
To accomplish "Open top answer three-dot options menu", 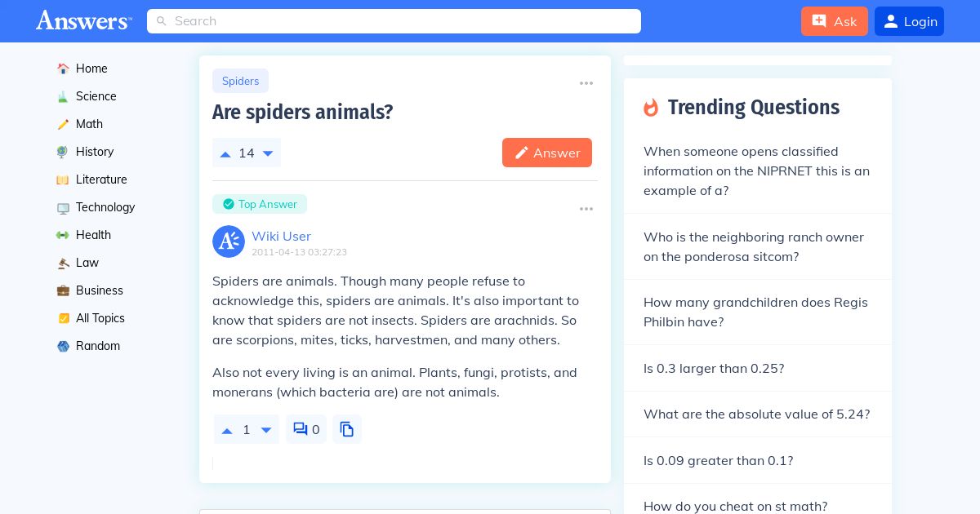I will coord(586,209).
